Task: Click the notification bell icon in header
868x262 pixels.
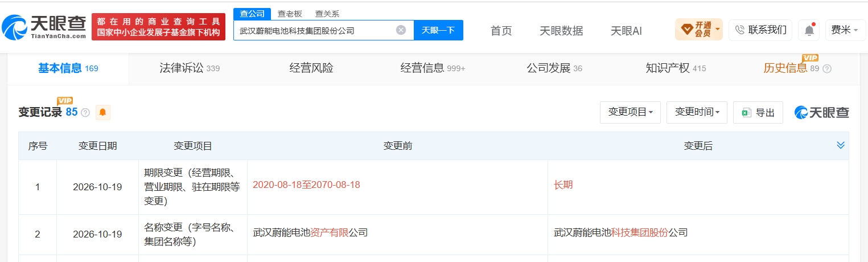Action: coord(809,30)
